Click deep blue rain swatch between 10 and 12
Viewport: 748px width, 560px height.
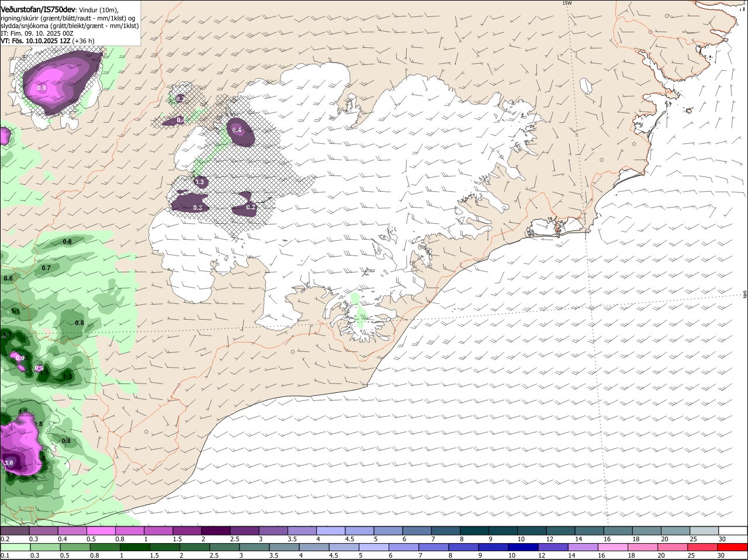point(524,548)
